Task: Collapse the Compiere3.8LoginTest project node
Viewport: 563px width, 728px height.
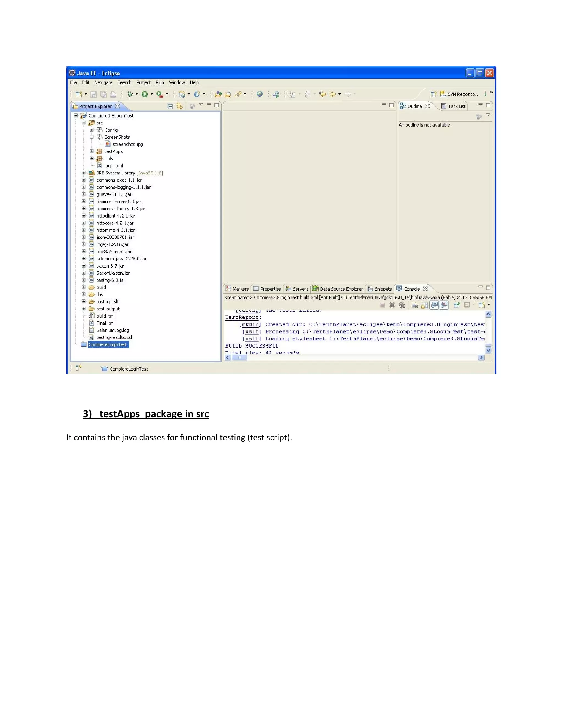Action: pos(76,116)
